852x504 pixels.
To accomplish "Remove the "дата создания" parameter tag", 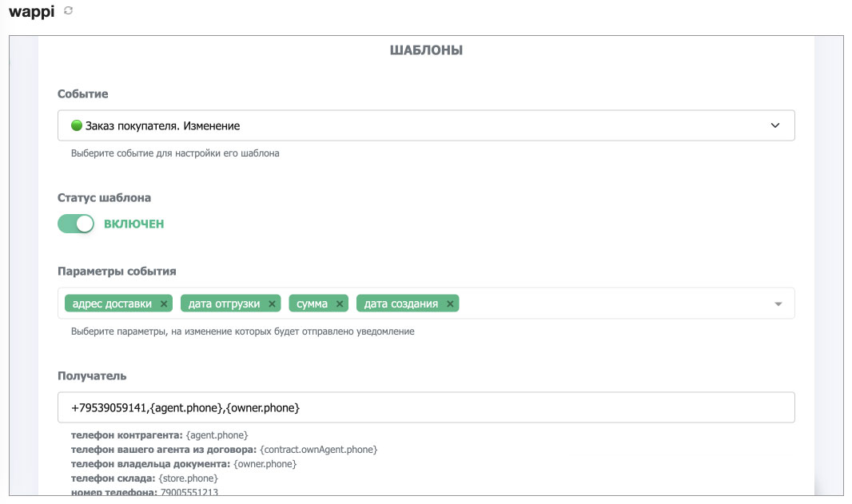I will click(451, 304).
